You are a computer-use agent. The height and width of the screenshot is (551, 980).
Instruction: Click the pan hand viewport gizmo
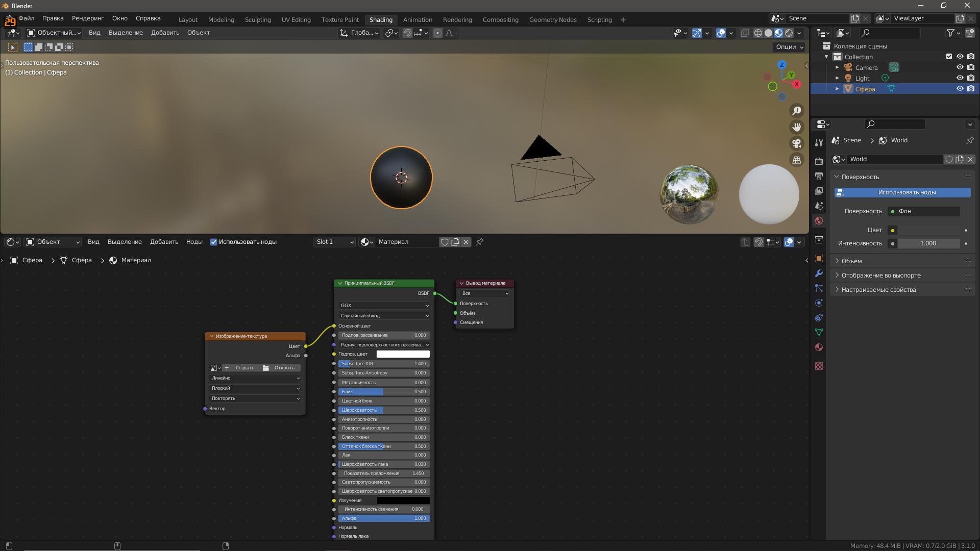click(796, 127)
